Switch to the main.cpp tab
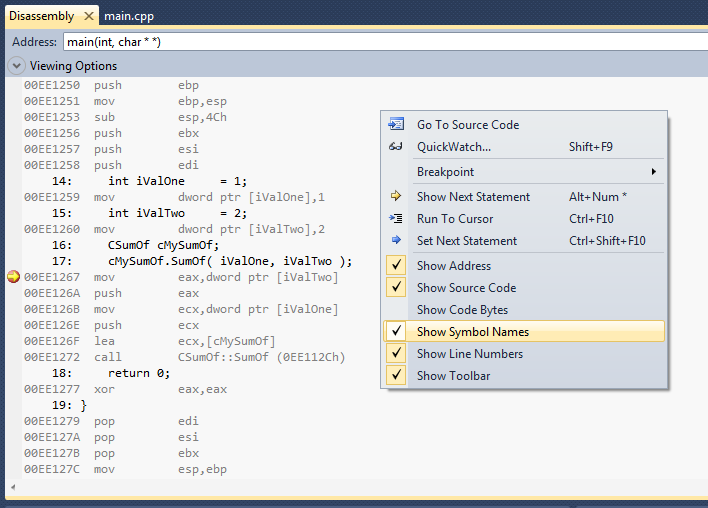This screenshot has width=708, height=508. (129, 16)
